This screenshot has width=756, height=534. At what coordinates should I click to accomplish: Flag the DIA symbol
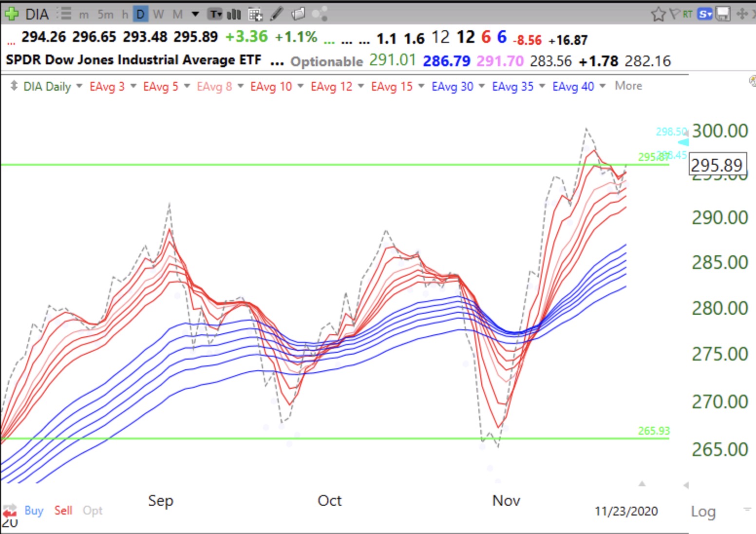(675, 14)
